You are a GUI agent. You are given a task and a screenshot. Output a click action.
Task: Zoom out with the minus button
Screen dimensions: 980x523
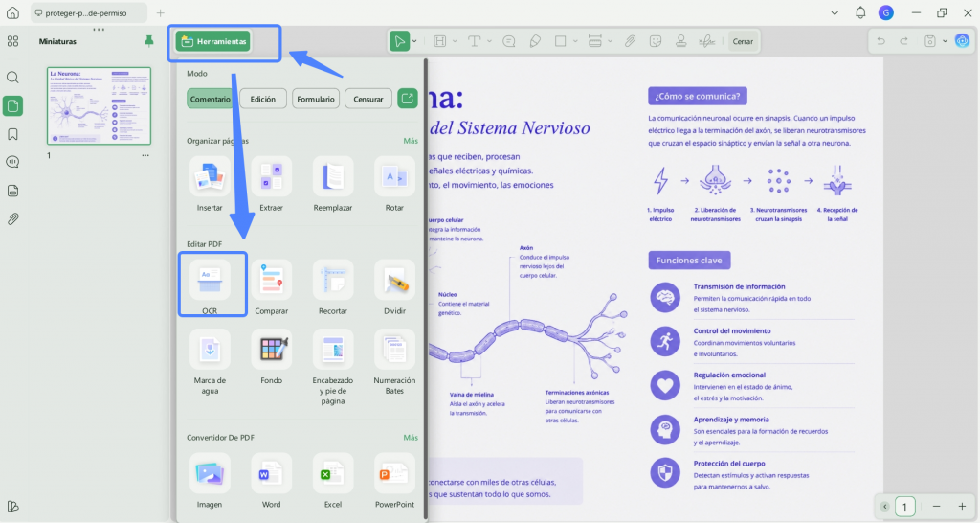tap(936, 507)
